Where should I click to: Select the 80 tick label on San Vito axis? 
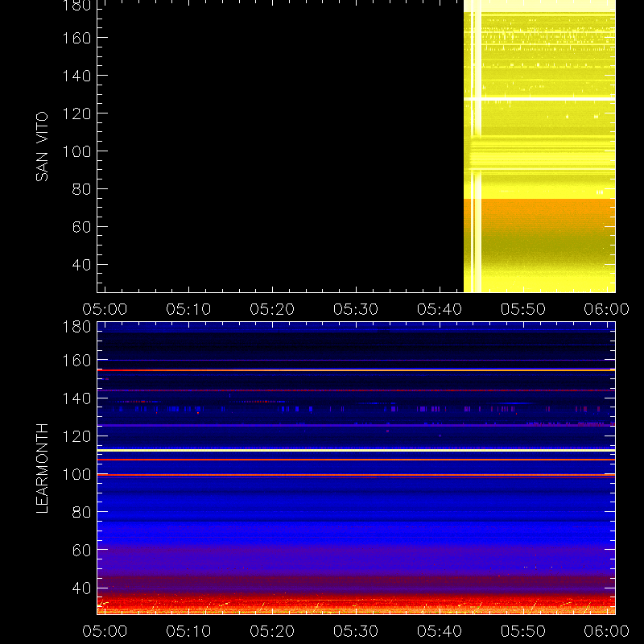(81, 189)
